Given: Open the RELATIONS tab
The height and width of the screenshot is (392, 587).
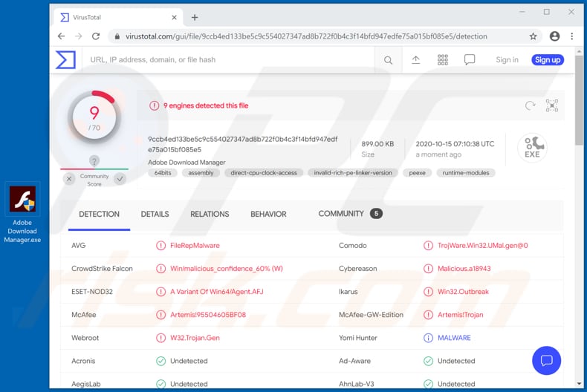Looking at the screenshot, I should coord(210,215).
